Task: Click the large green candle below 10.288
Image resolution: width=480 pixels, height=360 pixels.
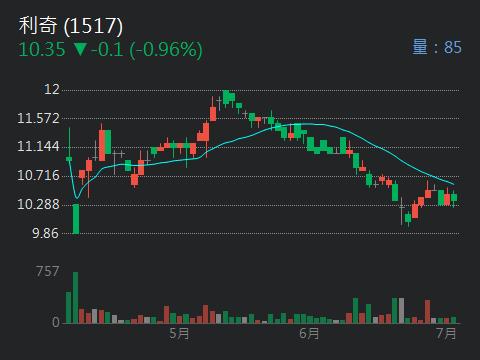Action: click(76, 219)
